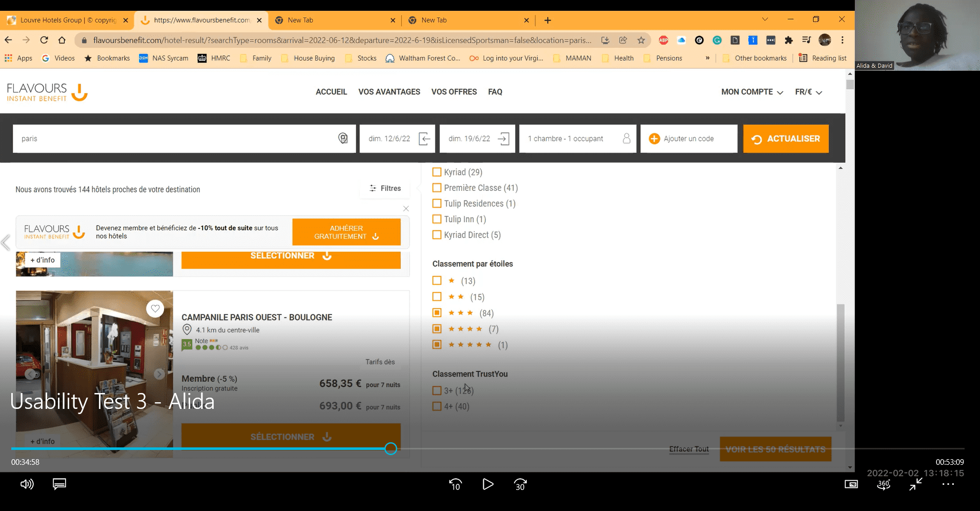Open departure date dim. 19/6/22 picker
Screen dimensions: 980x511
point(477,139)
